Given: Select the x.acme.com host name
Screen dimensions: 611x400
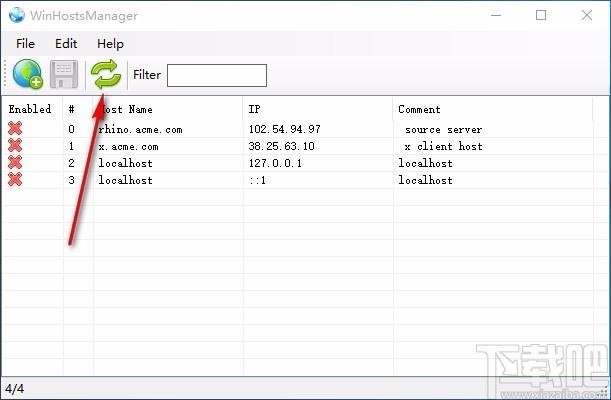Looking at the screenshot, I should tap(128, 146).
